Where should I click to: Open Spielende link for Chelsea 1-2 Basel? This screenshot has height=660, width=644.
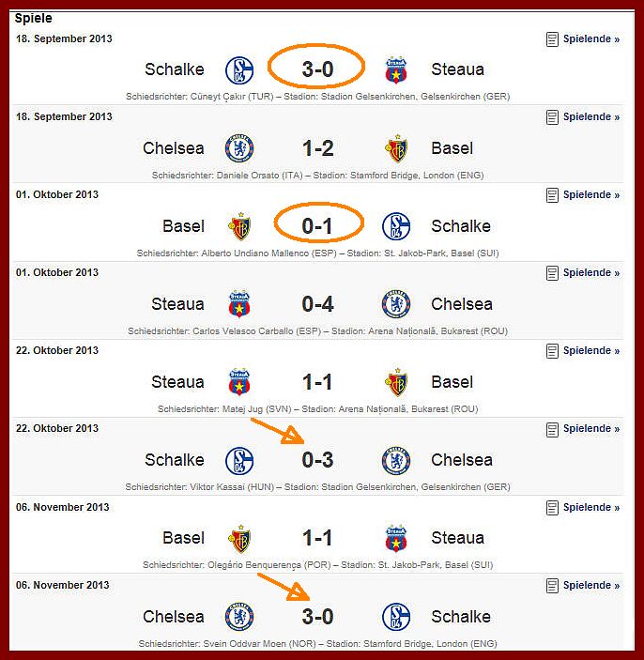point(591,117)
